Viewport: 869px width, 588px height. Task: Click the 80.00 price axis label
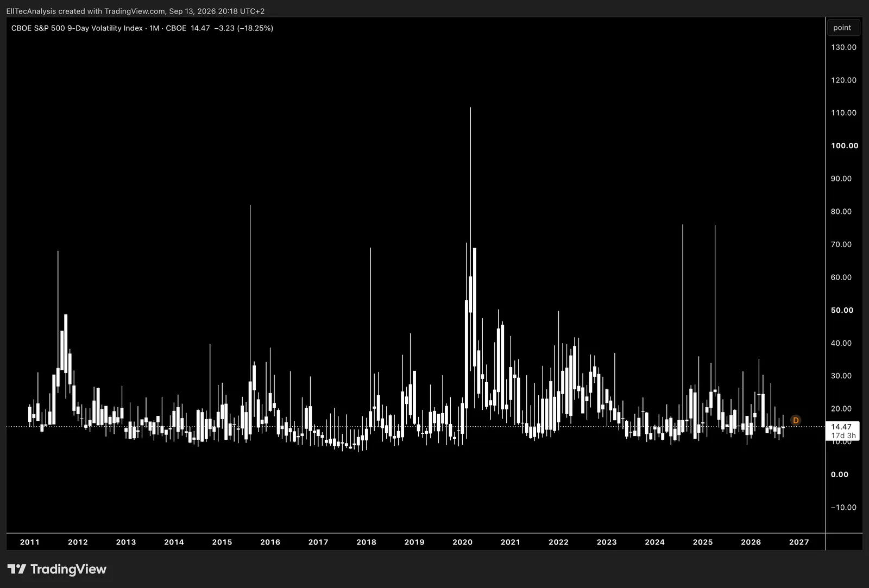point(841,211)
